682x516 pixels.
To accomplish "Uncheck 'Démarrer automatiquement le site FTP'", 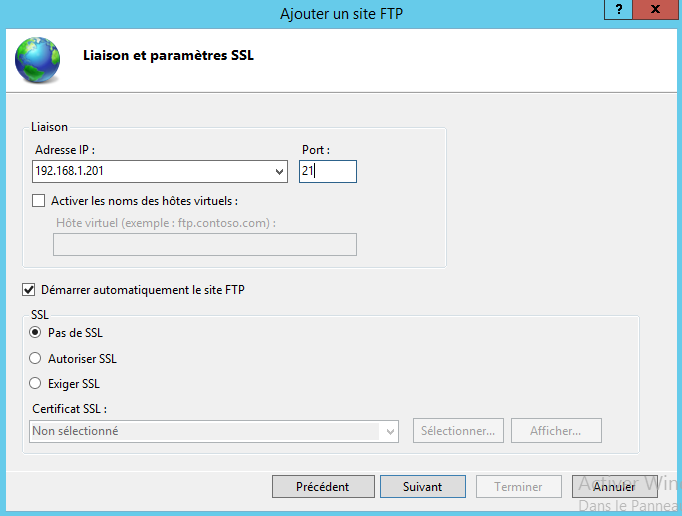I will (x=29, y=290).
